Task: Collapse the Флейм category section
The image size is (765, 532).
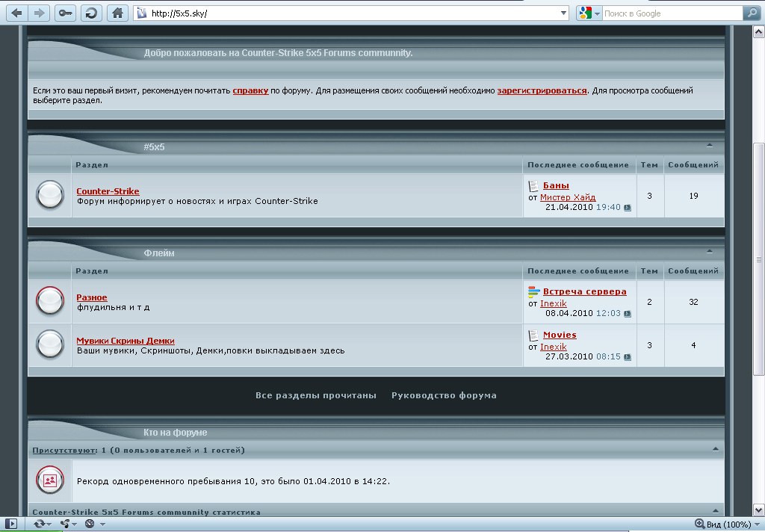Action: (710, 252)
